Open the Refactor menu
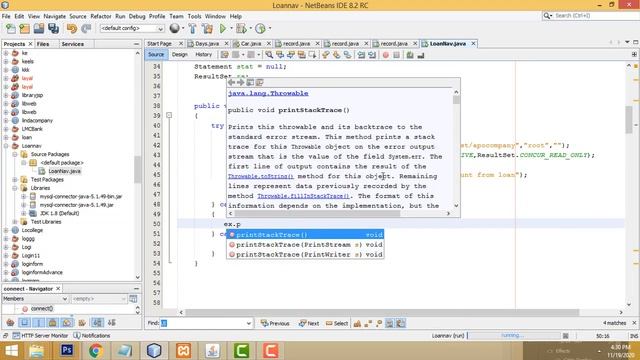 click(101, 16)
